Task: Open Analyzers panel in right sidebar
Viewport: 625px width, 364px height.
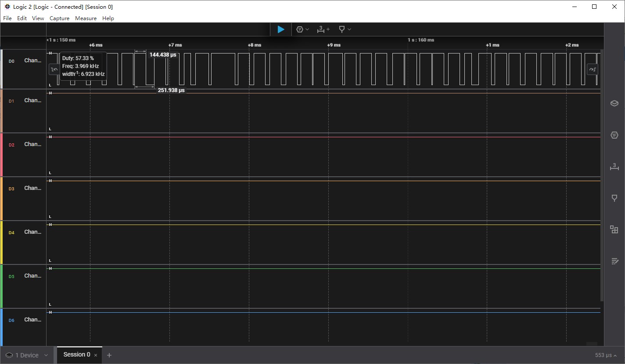Action: pos(614,135)
